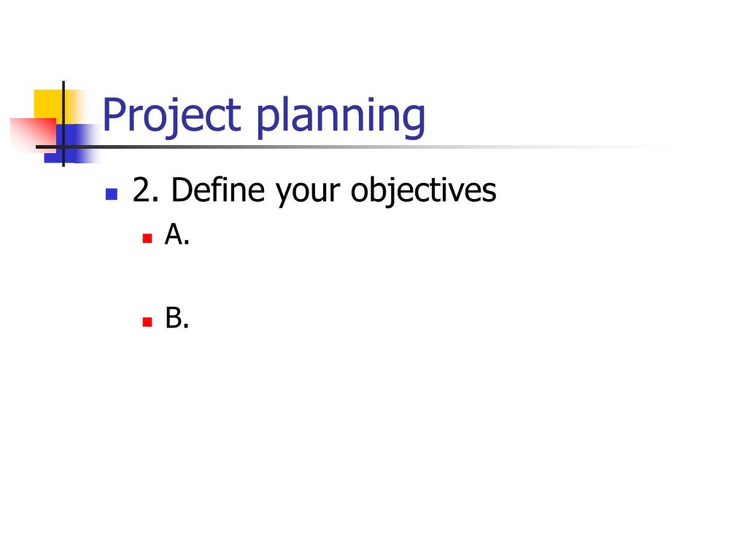Click the word "Project" in the slide title
The height and width of the screenshot is (560, 747).
click(x=171, y=116)
